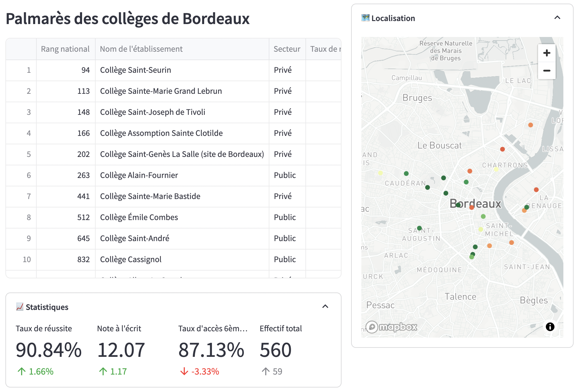This screenshot has height=392, width=576.
Task: Click national rank value 148
Action: (66, 112)
